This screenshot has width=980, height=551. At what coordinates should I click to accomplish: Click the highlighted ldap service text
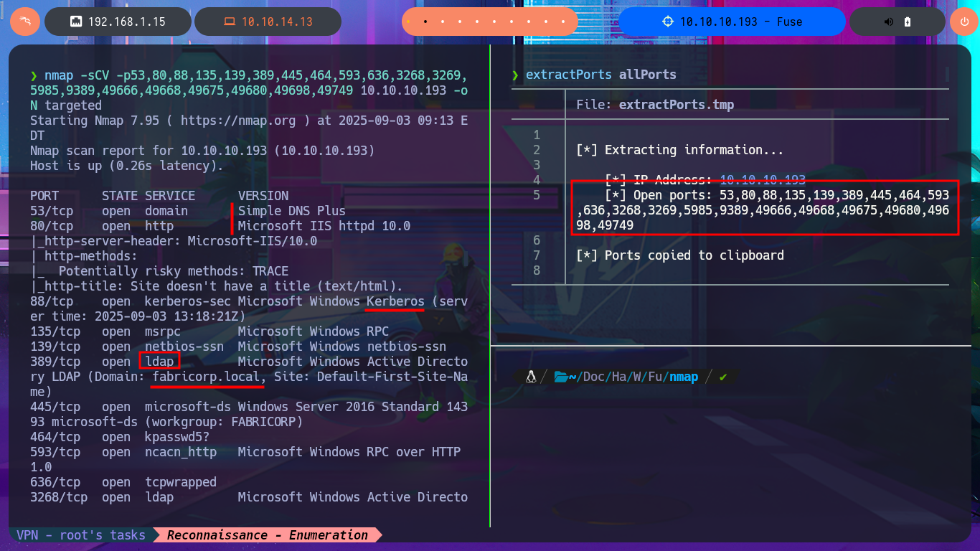click(x=159, y=362)
